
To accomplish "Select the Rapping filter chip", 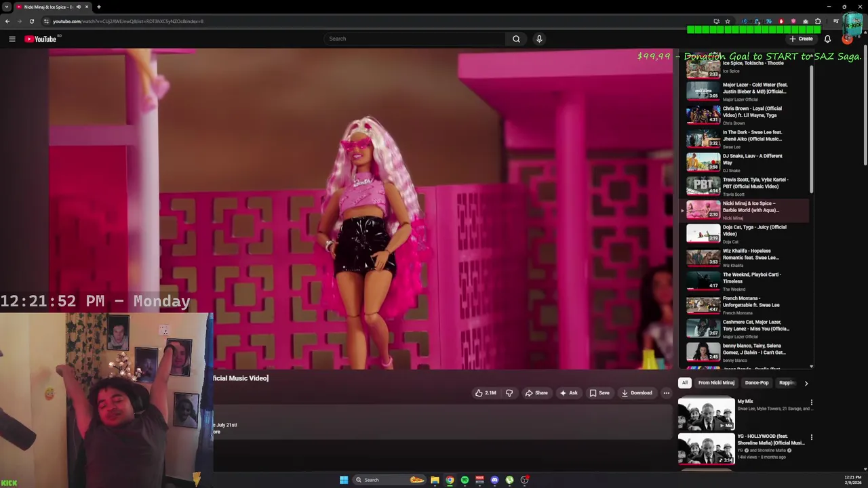I will pyautogui.click(x=787, y=383).
